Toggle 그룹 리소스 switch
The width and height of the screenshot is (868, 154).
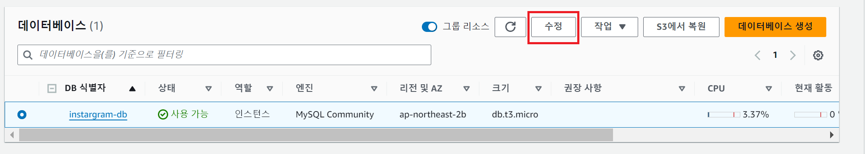pyautogui.click(x=429, y=27)
